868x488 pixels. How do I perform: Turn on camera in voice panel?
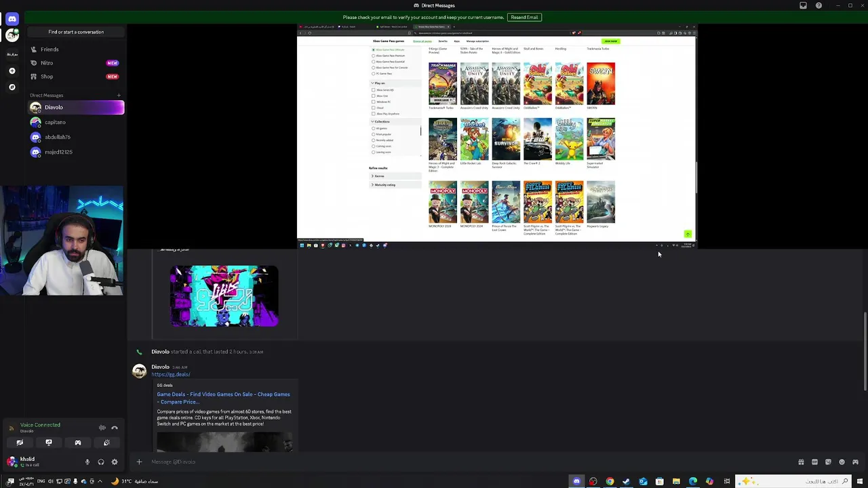click(x=20, y=443)
